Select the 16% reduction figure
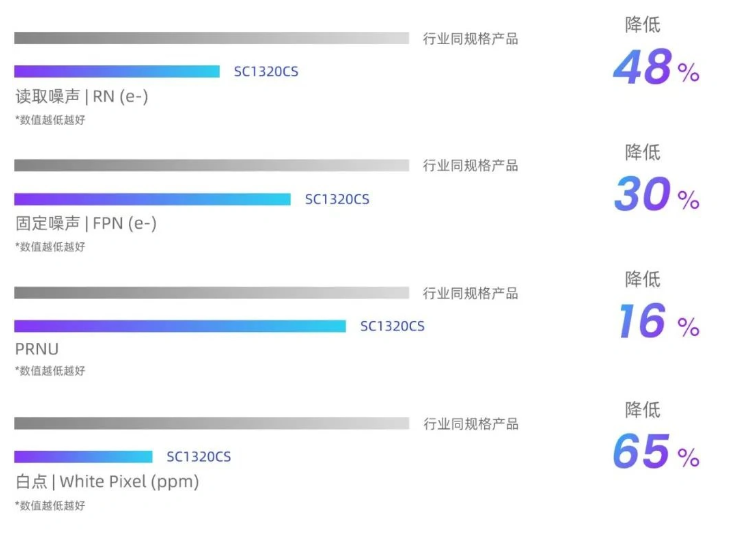This screenshot has width=737, height=542. click(x=655, y=322)
